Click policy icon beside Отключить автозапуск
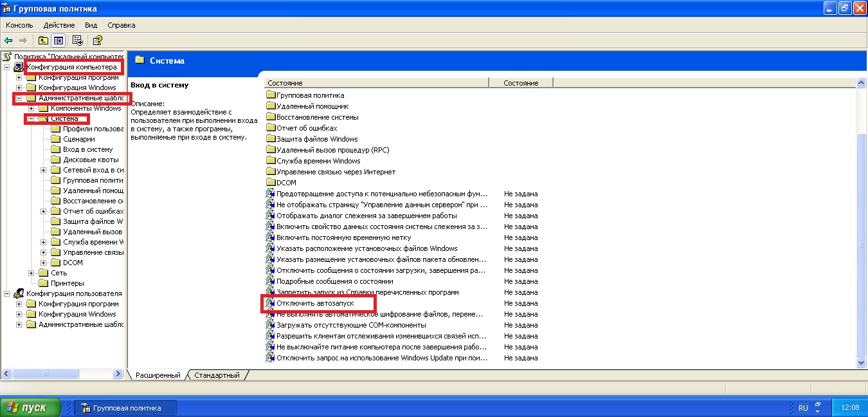 click(x=271, y=303)
